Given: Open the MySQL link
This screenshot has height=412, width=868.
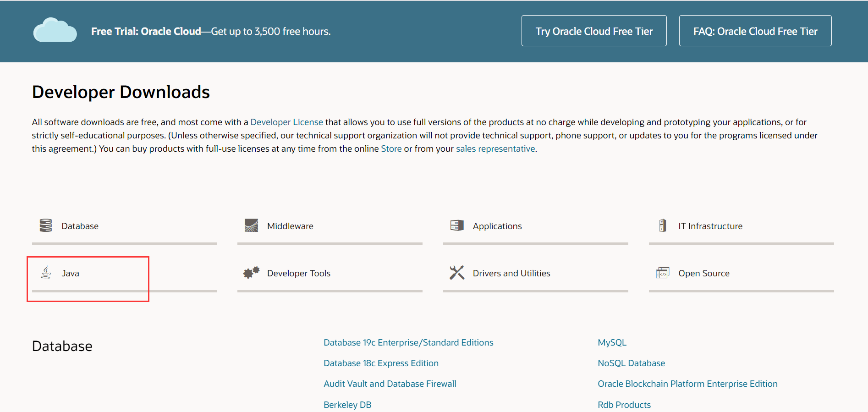Looking at the screenshot, I should pyautogui.click(x=612, y=342).
